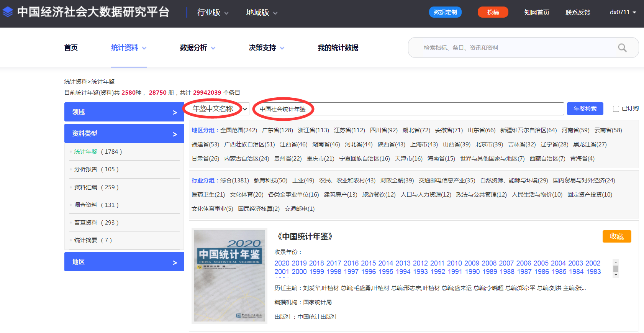Screen dimensions: 644x333
Task: Filter by region 四川省(92)
Action: point(384,130)
